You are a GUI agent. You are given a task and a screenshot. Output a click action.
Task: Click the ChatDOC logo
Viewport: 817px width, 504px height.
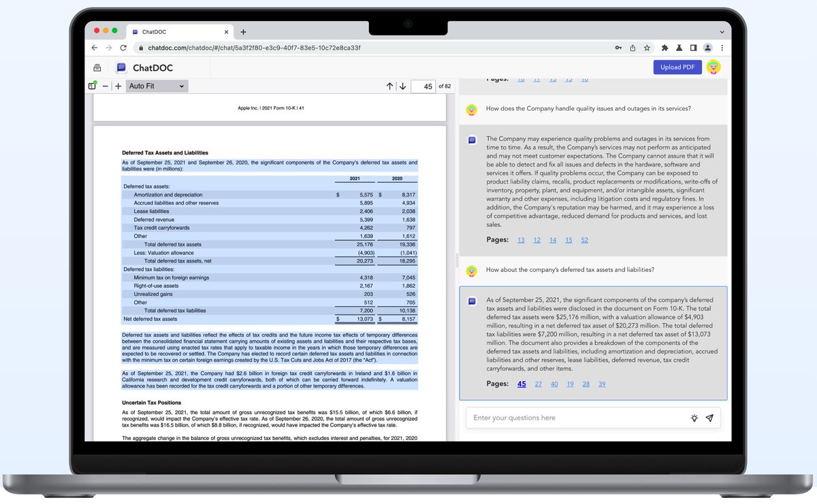[145, 67]
